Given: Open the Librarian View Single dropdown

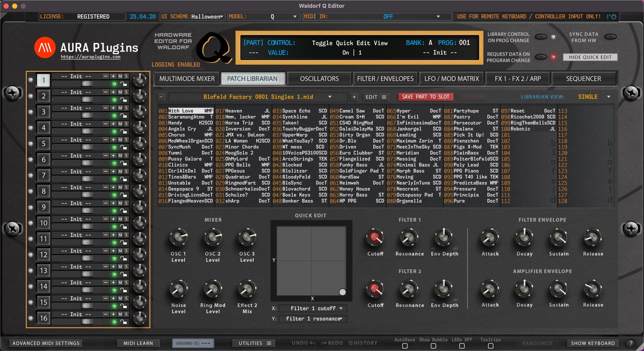Looking at the screenshot, I should [x=594, y=97].
